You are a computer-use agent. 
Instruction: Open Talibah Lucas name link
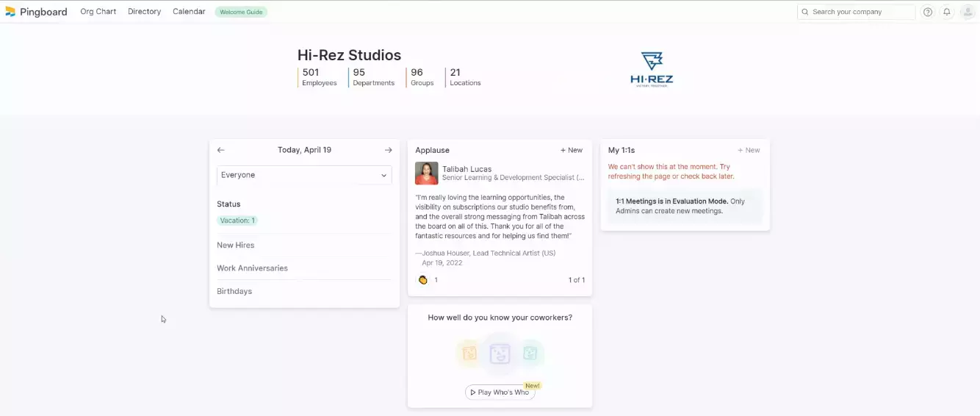pos(467,169)
